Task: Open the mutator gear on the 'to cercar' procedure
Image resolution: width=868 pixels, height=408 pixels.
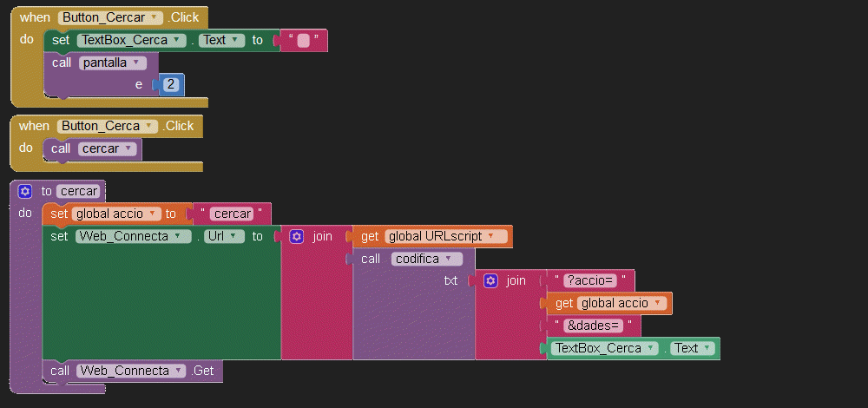Action: coord(25,191)
